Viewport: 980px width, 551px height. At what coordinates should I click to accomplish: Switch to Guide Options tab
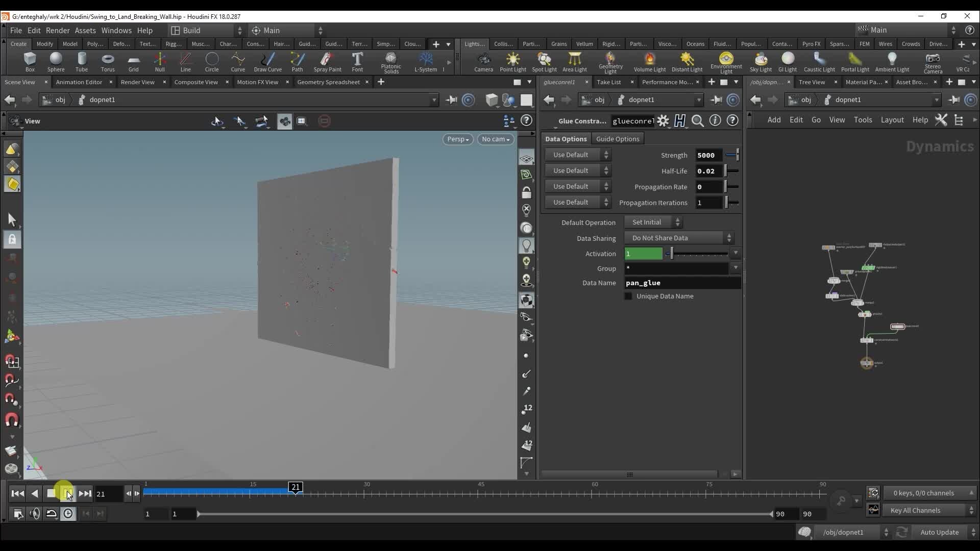tap(617, 139)
